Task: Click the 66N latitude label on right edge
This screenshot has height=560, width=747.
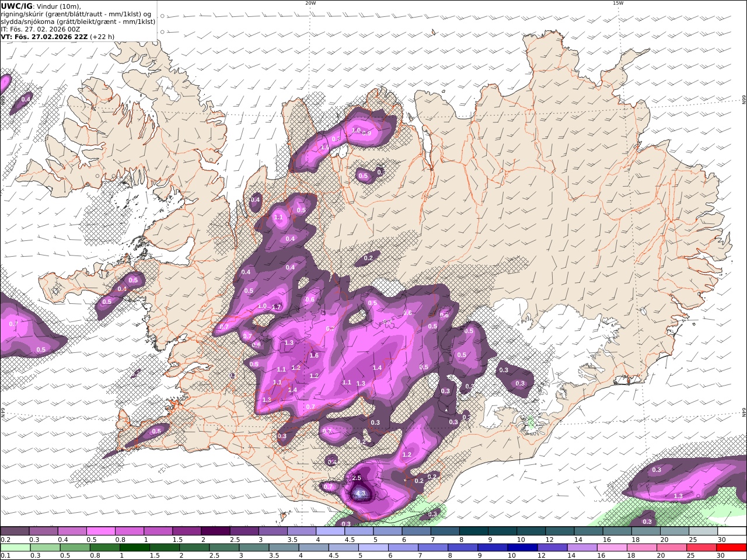Action: point(743,100)
